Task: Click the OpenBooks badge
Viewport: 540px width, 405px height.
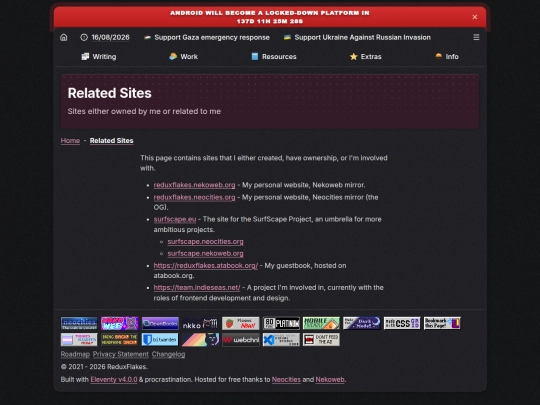Action: pyautogui.click(x=160, y=323)
